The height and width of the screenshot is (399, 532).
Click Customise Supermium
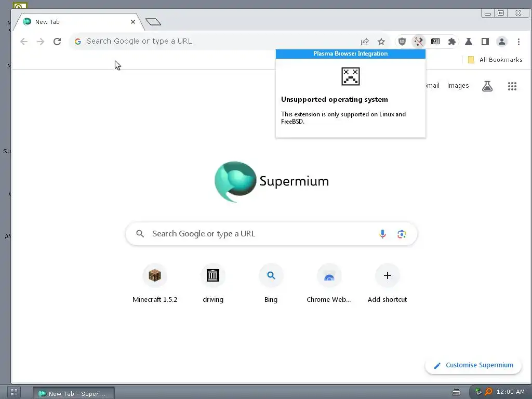click(x=473, y=365)
